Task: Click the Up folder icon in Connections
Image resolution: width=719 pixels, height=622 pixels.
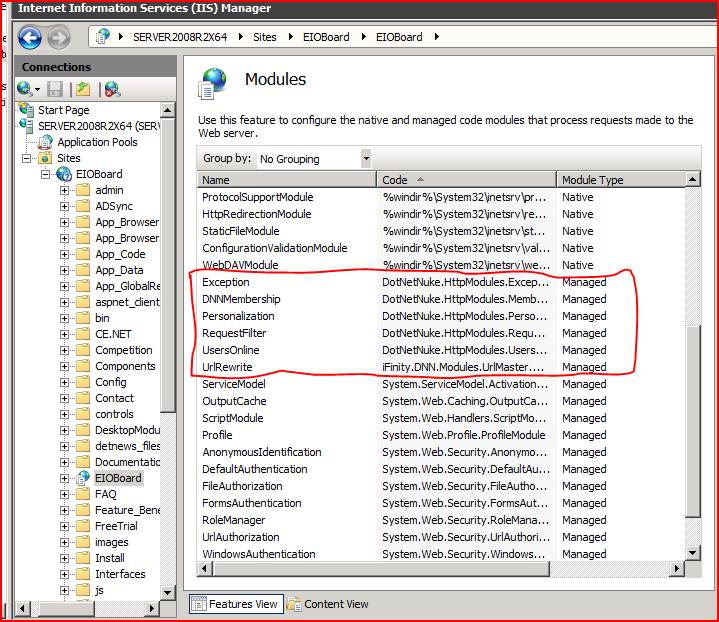Action: [x=83, y=89]
